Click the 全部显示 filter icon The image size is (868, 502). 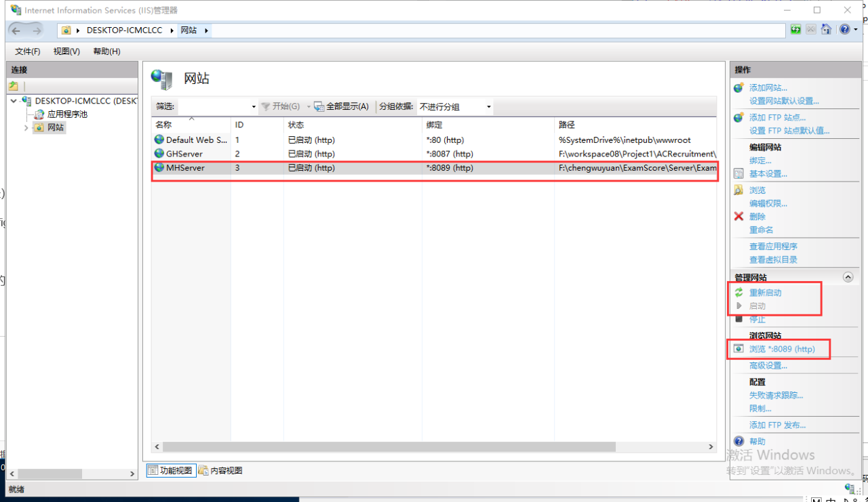[319, 106]
